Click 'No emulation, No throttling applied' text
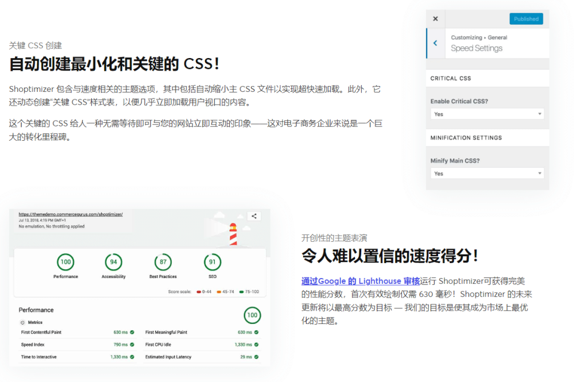Viewport: 588px width, 382px height. click(x=52, y=226)
